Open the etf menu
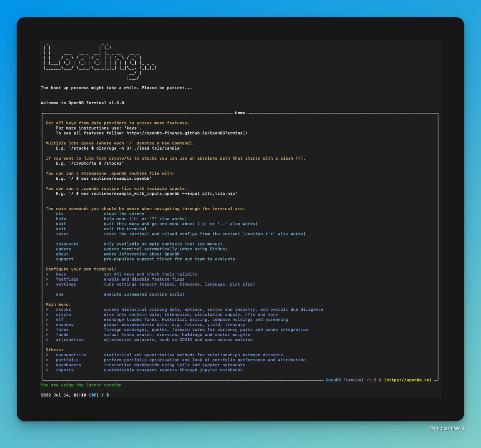 point(60,319)
